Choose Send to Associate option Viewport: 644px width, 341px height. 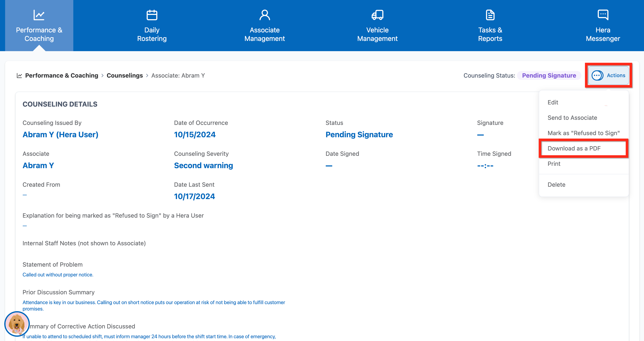(x=572, y=118)
